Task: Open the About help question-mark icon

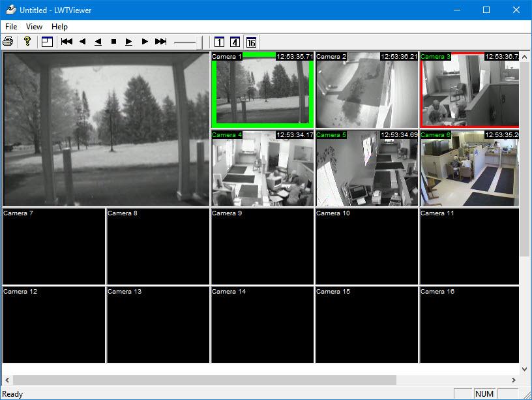Action: [x=27, y=42]
